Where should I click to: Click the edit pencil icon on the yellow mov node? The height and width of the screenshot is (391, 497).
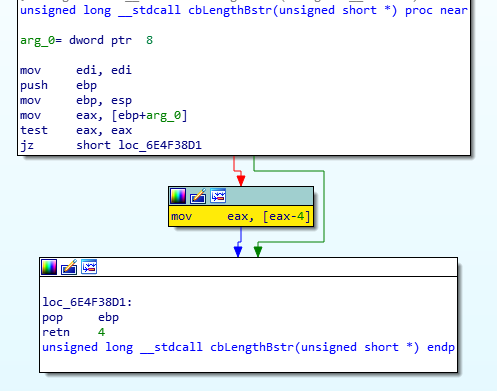[x=198, y=196]
